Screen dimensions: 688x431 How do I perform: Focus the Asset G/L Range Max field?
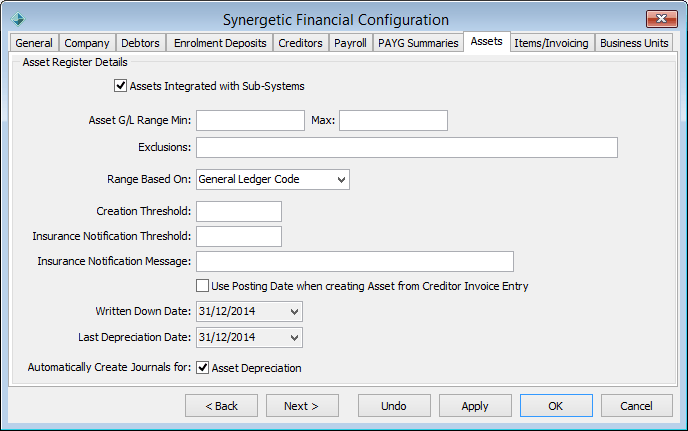[x=393, y=120]
